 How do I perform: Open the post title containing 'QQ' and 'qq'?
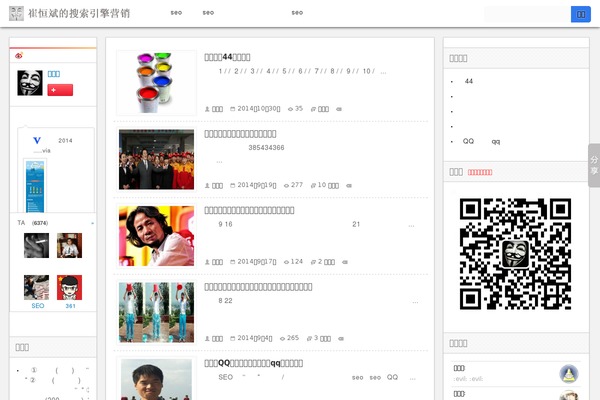click(254, 363)
